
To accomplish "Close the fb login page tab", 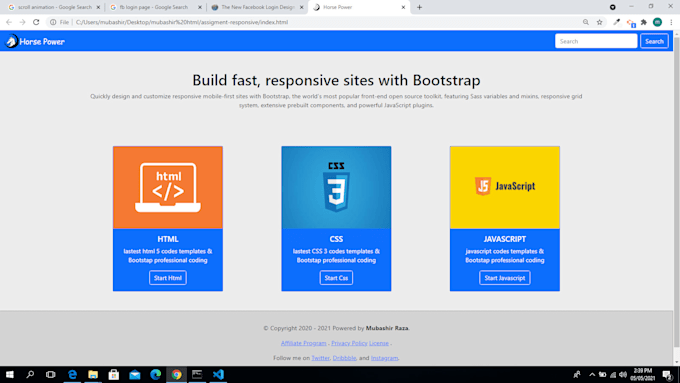I will [x=200, y=7].
